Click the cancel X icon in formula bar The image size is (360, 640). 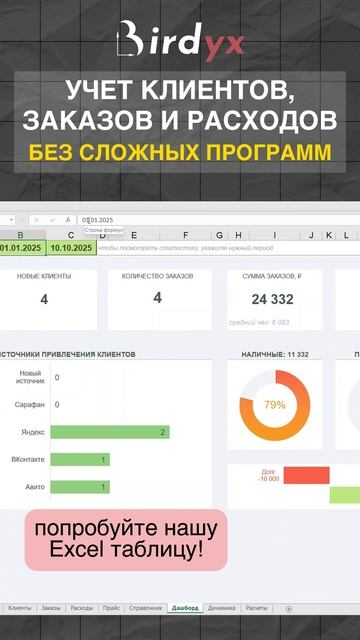(x=37, y=220)
